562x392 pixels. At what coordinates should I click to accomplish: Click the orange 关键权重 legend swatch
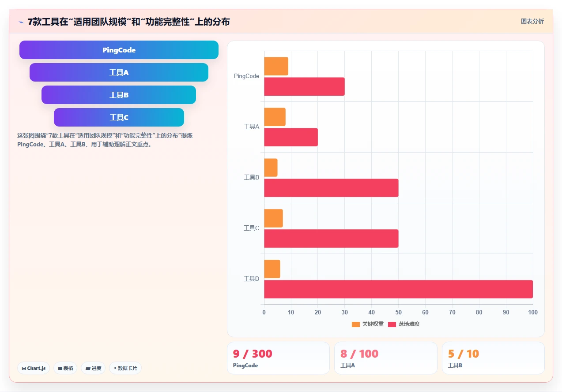[356, 325]
